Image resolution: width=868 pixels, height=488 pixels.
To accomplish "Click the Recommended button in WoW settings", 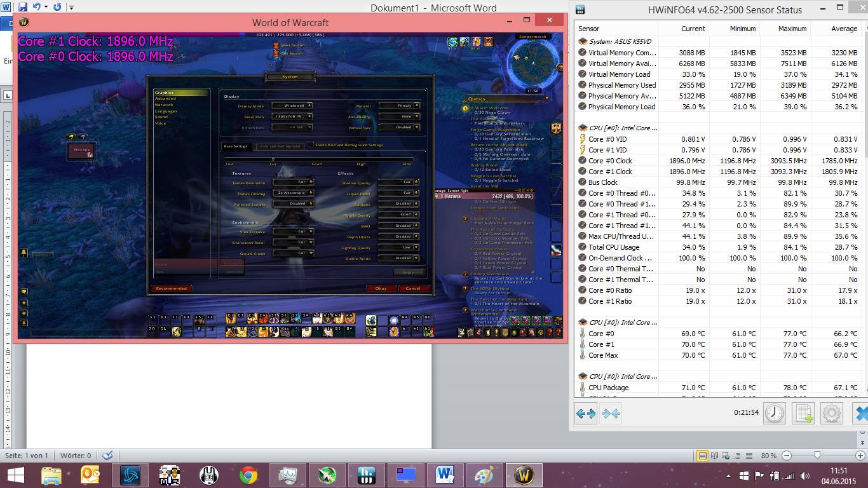I will tap(172, 288).
